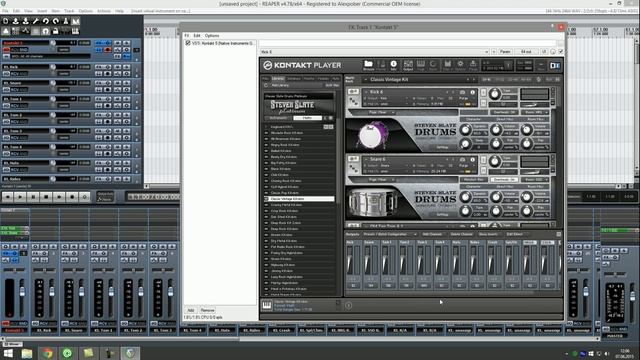Click REAPER Save Project toolbar icon

coord(25,21)
